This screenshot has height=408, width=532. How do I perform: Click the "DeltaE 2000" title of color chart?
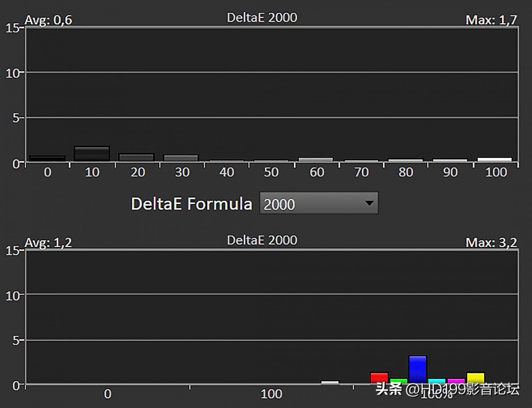pos(262,240)
